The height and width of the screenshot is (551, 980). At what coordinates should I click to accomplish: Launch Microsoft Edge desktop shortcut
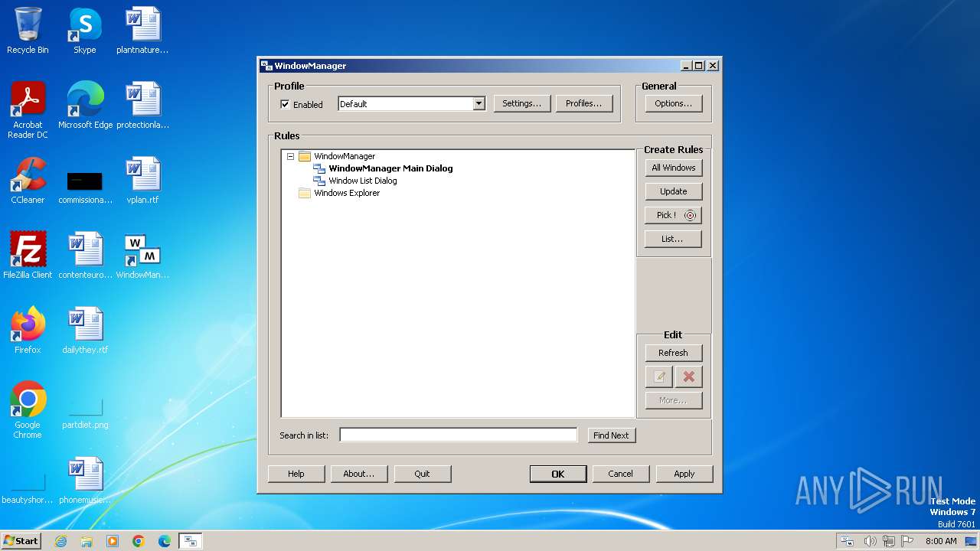coord(85,106)
